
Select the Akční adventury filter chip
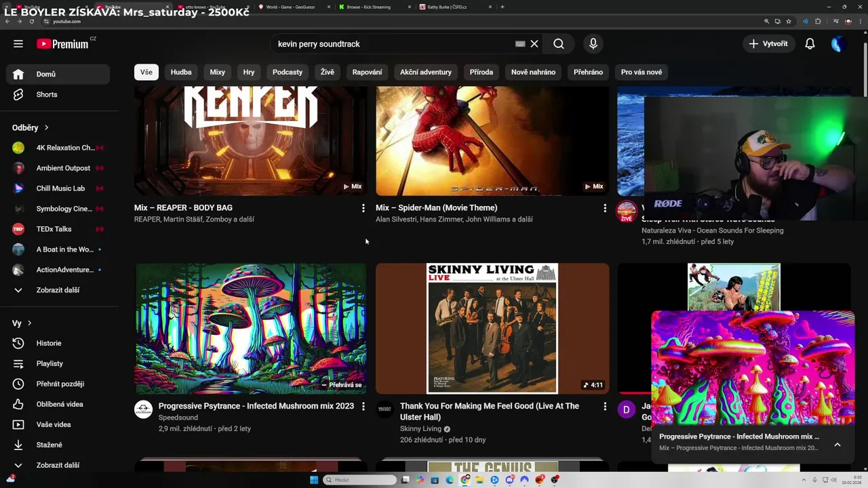(426, 72)
